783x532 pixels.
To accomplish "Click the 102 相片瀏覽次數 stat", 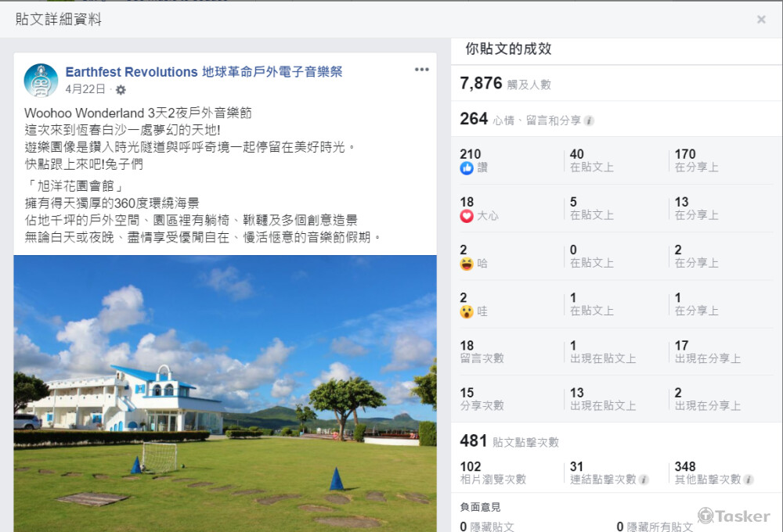I will (x=493, y=473).
